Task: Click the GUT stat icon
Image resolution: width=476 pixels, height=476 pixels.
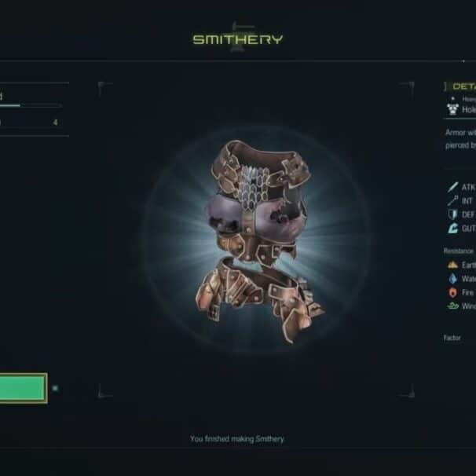Action: pos(452,228)
